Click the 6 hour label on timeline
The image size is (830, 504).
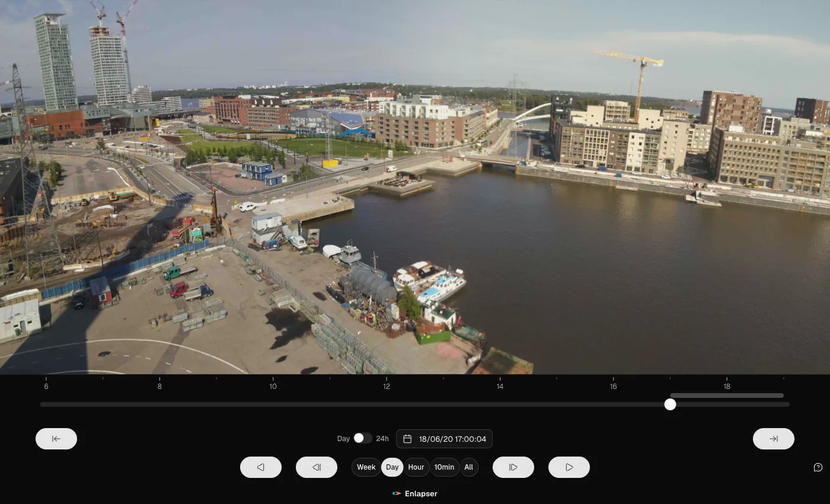46,387
